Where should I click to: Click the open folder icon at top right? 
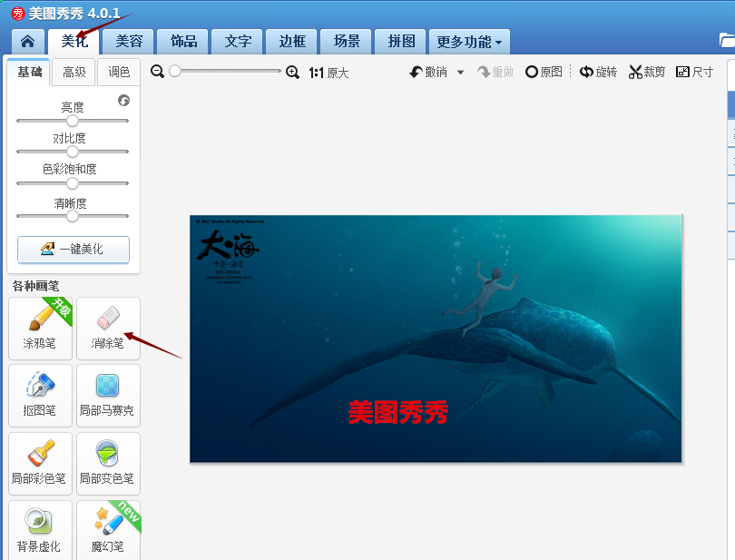click(x=727, y=40)
